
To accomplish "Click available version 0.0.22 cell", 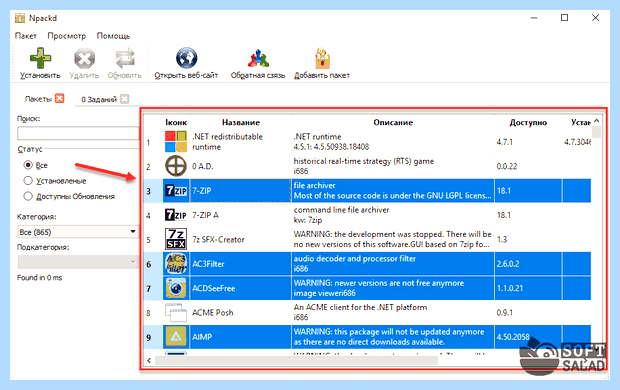I will pos(528,166).
